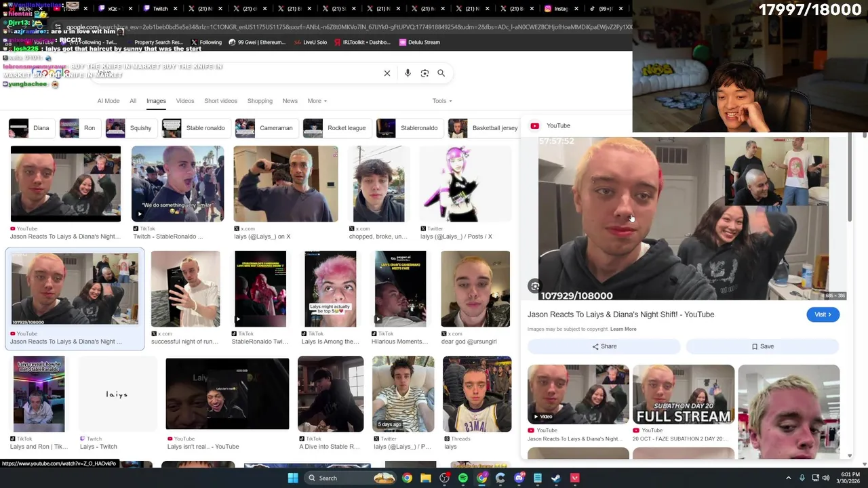Switch to the Shopping tab
The height and width of the screenshot is (488, 868).
(260, 101)
